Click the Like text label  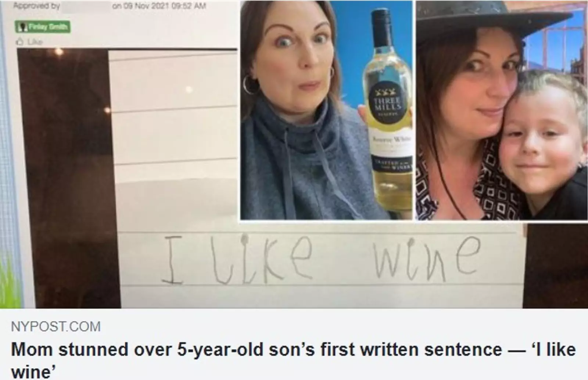click(x=33, y=42)
